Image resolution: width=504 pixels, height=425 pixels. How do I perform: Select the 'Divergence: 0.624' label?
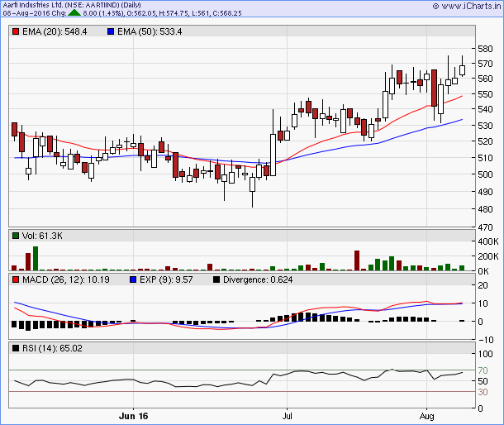[258, 279]
